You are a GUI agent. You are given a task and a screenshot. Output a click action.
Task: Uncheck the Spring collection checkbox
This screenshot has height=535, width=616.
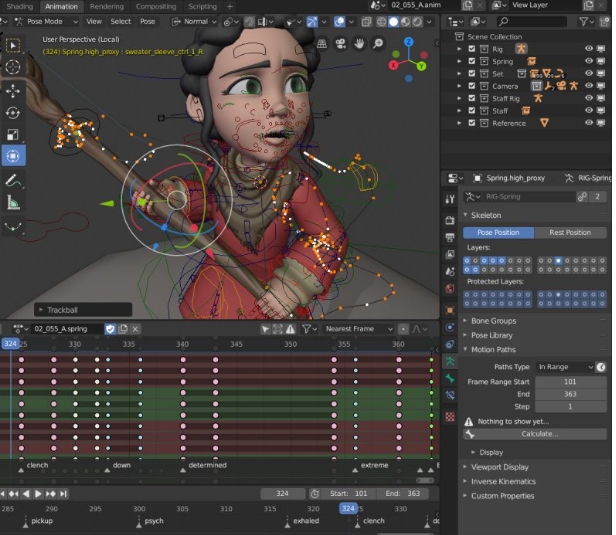[x=472, y=61]
